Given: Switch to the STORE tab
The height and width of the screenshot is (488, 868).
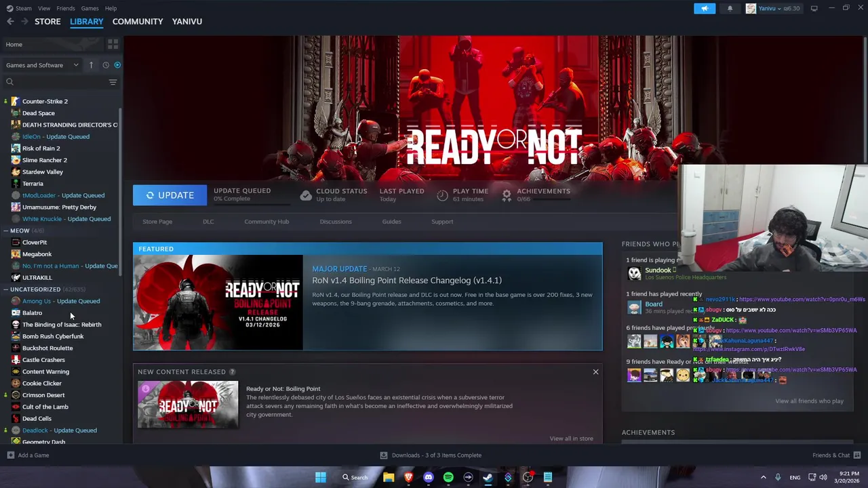Looking at the screenshot, I should click(x=47, y=22).
